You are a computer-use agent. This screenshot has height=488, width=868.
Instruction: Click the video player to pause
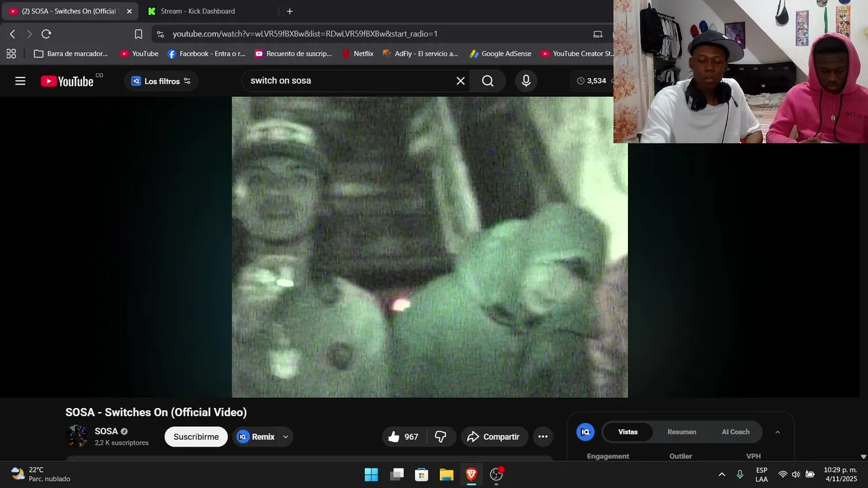[x=429, y=247]
